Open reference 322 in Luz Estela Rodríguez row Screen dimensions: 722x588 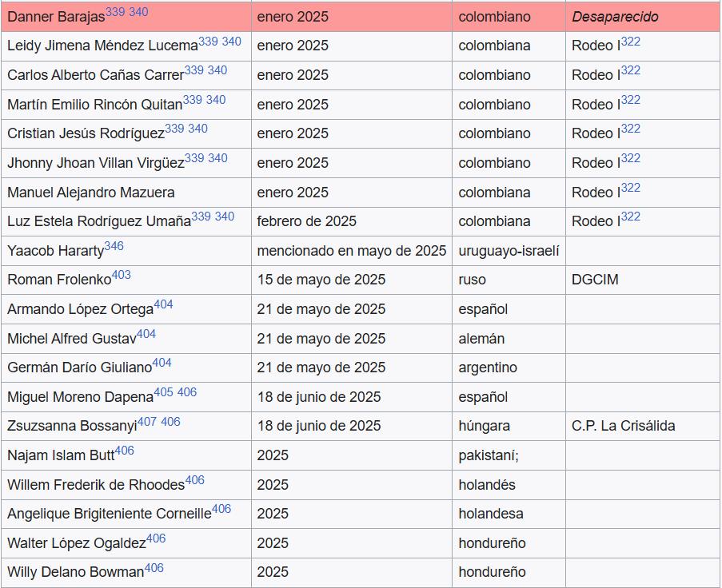pos(630,217)
